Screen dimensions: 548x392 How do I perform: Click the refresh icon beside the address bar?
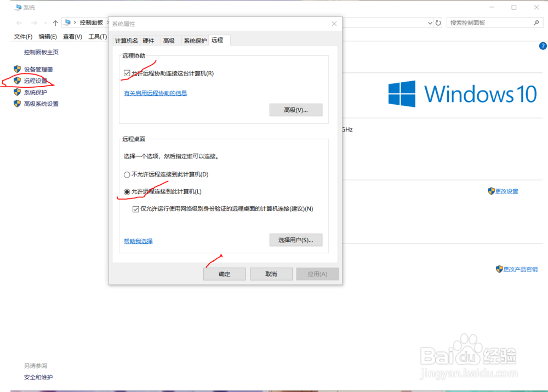click(x=437, y=23)
